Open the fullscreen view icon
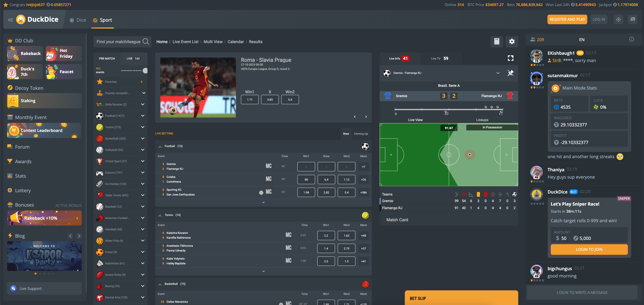Screen dimensions: 644x305 coord(511,58)
